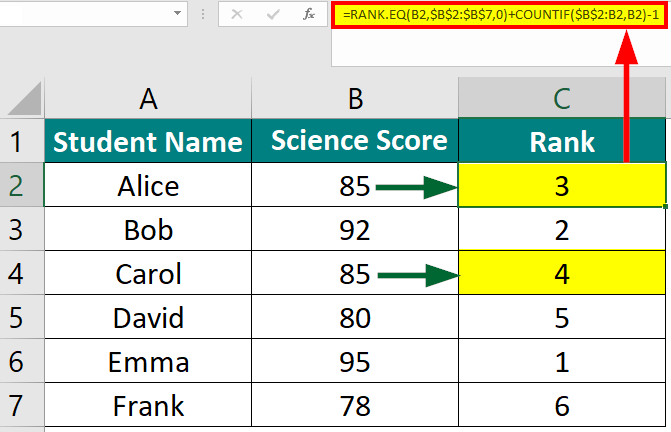Select the Frank cell
The width and height of the screenshot is (671, 432).
click(x=148, y=405)
